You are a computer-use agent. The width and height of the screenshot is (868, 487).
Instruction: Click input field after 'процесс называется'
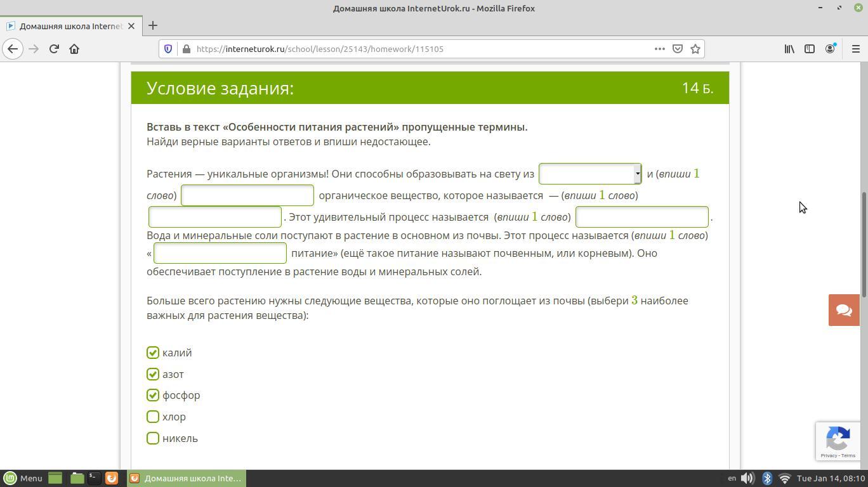(x=642, y=217)
